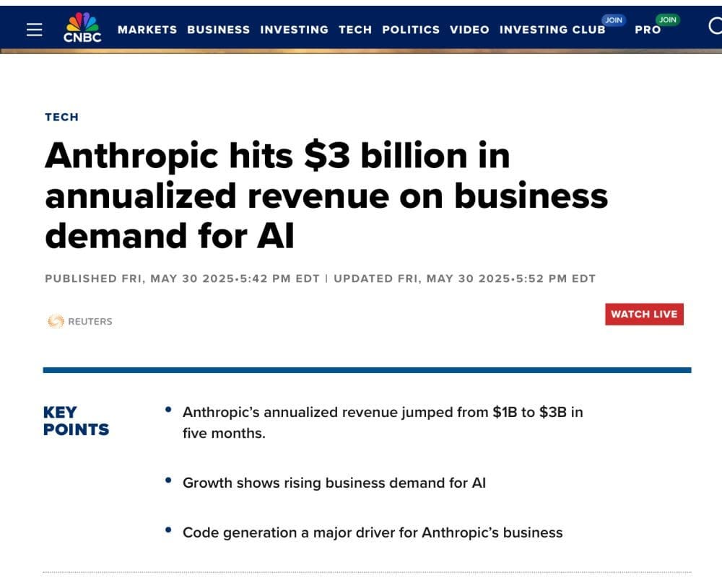Click the Anthropic $3 billion headline

(x=326, y=195)
